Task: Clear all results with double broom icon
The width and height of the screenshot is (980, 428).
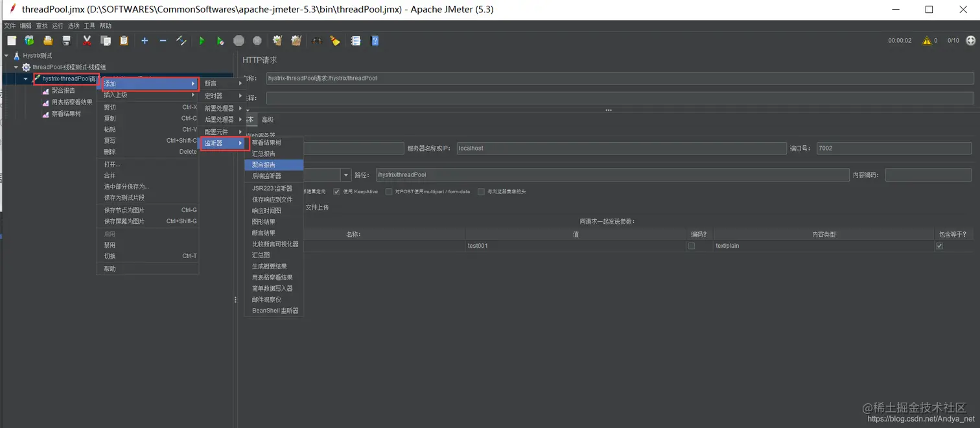Action: (296, 41)
